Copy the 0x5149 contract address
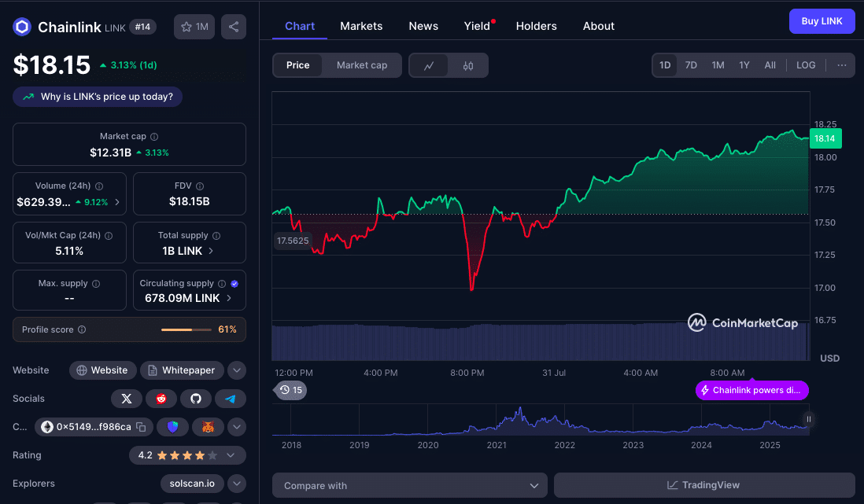 click(142, 426)
